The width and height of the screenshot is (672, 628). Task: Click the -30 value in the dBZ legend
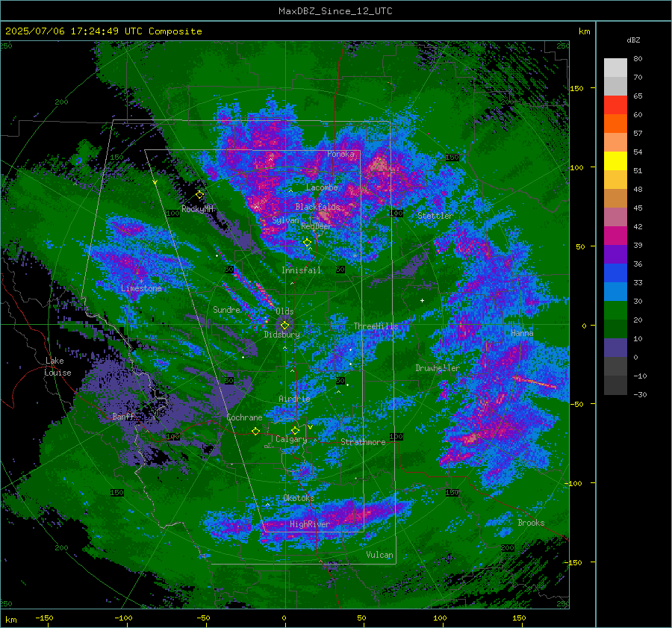tap(640, 395)
